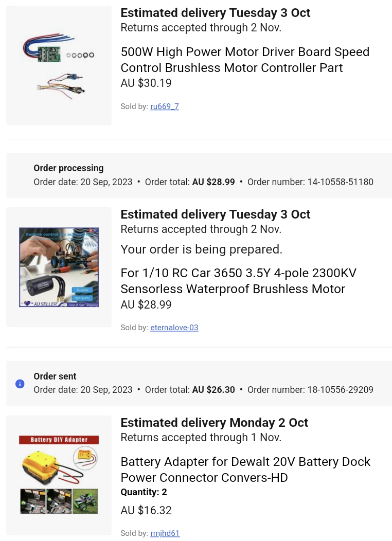
Task: Open the 1/10 RC Car 3650 Brushless Motor title
Action: 239,281
